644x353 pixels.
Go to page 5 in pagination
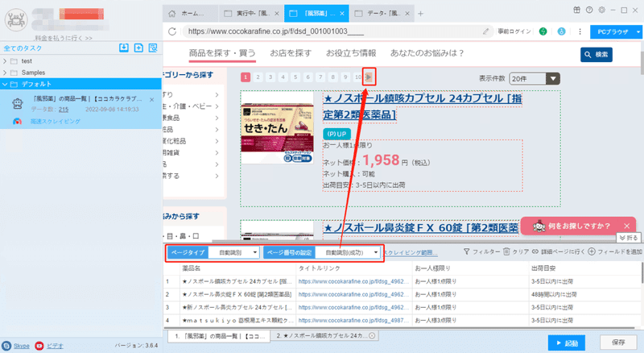click(x=295, y=77)
